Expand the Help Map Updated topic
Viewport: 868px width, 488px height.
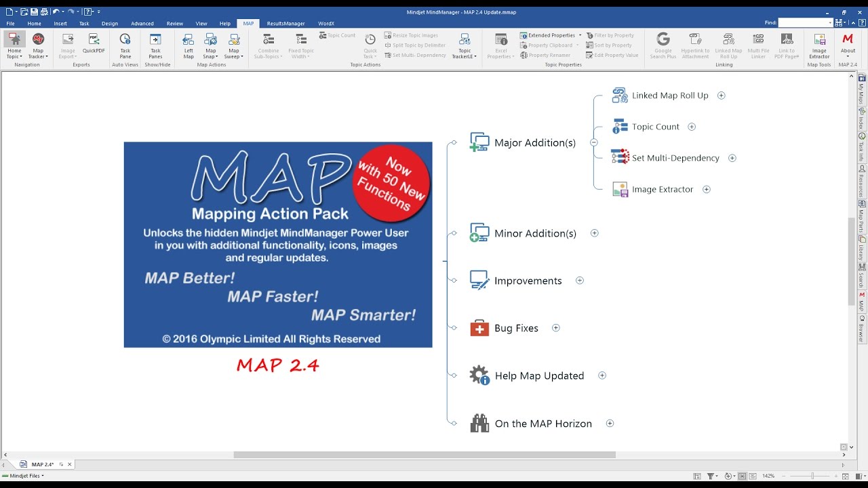602,375
